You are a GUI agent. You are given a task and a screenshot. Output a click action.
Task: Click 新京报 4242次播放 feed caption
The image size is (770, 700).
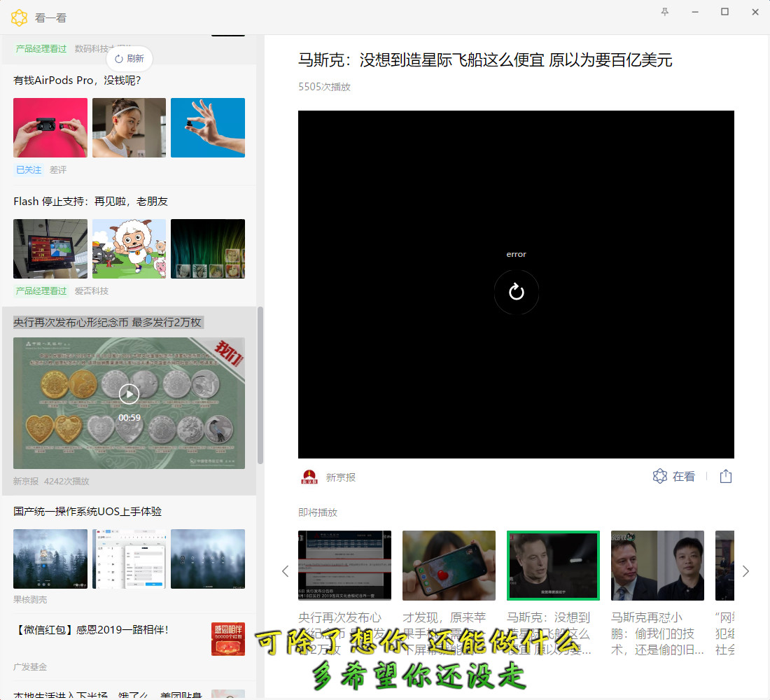coord(52,482)
